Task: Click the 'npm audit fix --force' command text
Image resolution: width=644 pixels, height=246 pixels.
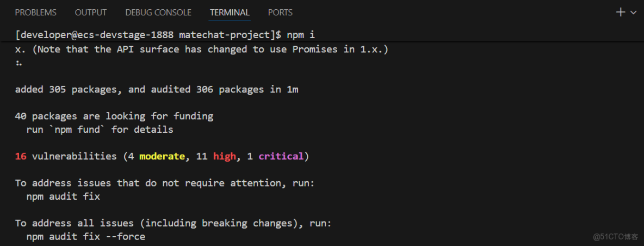Action: click(x=86, y=237)
